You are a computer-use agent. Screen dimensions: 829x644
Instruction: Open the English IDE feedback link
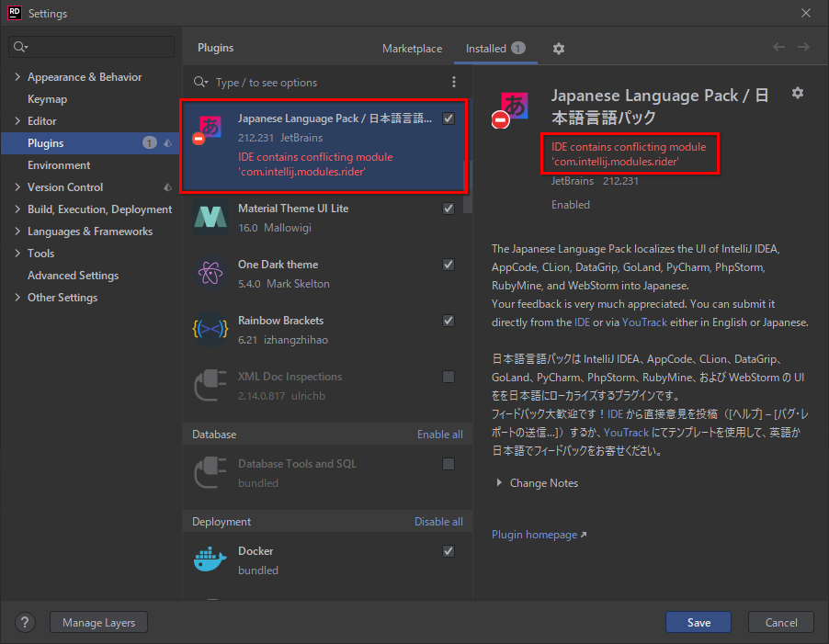pyautogui.click(x=582, y=322)
